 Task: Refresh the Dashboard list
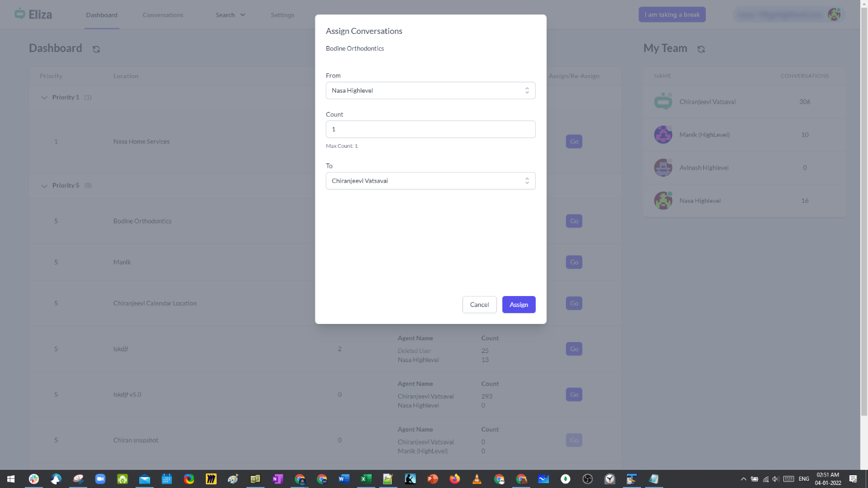(x=96, y=49)
